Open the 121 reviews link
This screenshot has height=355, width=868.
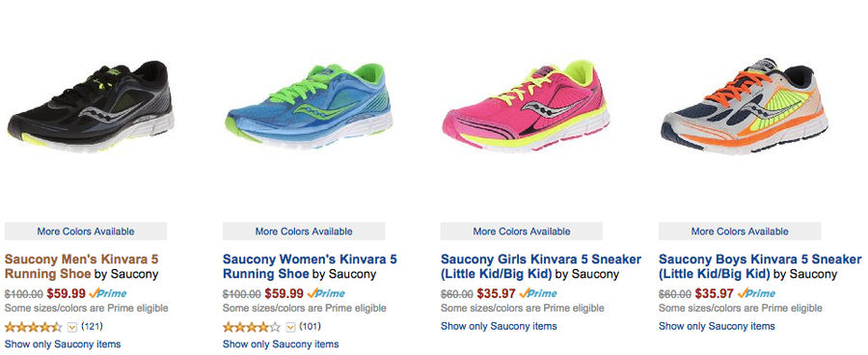tap(92, 326)
